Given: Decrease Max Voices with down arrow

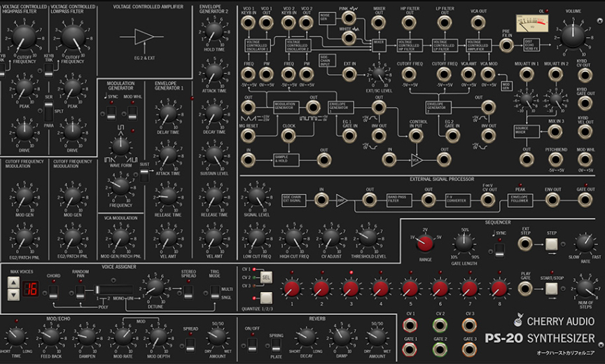Looking at the screenshot, I should [x=13, y=295].
